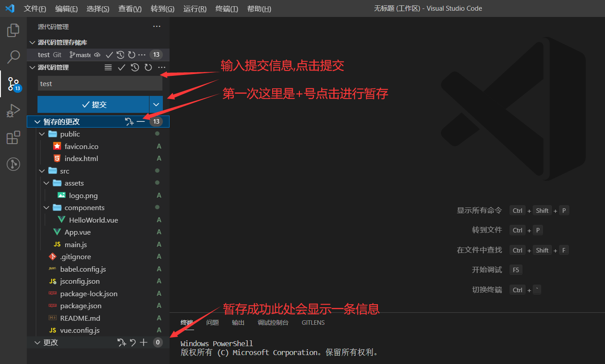Switch to the 问题 panel tab
This screenshot has height=364, width=605.
(x=212, y=323)
